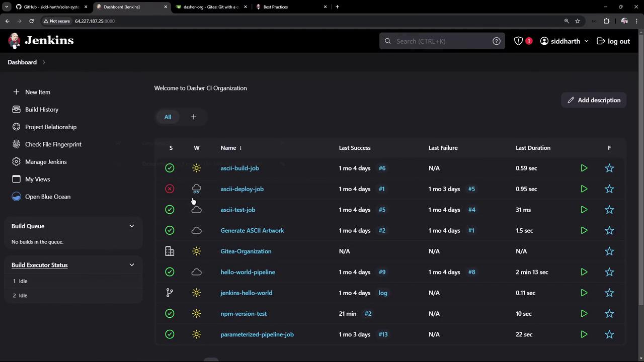This screenshot has height=362, width=644.
Task: Collapse the Build Queue panel
Action: [x=132, y=226]
